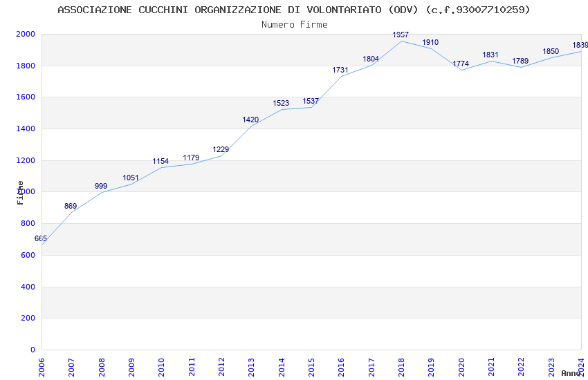The height and width of the screenshot is (380, 588).
Task: Click x-axis year 2024
Action: [582, 368]
